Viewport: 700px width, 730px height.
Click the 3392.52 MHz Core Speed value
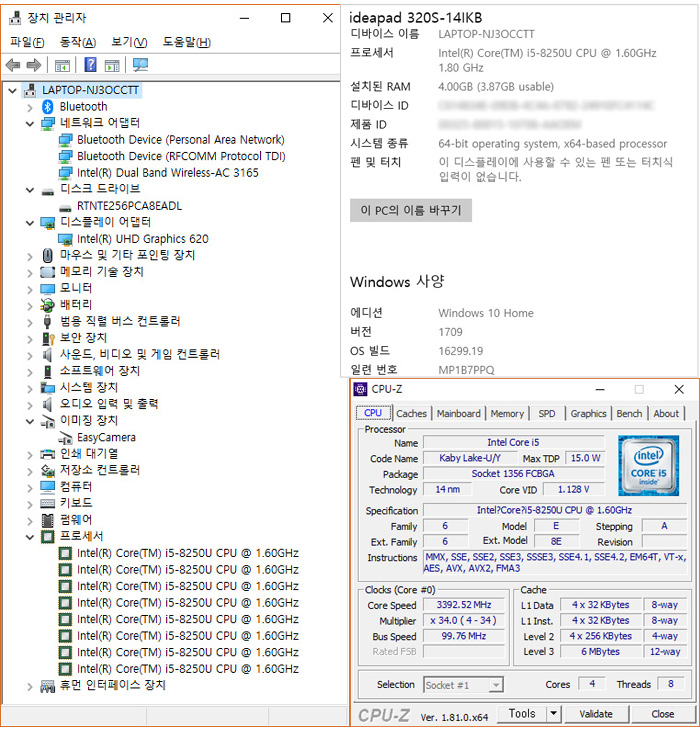pos(464,605)
